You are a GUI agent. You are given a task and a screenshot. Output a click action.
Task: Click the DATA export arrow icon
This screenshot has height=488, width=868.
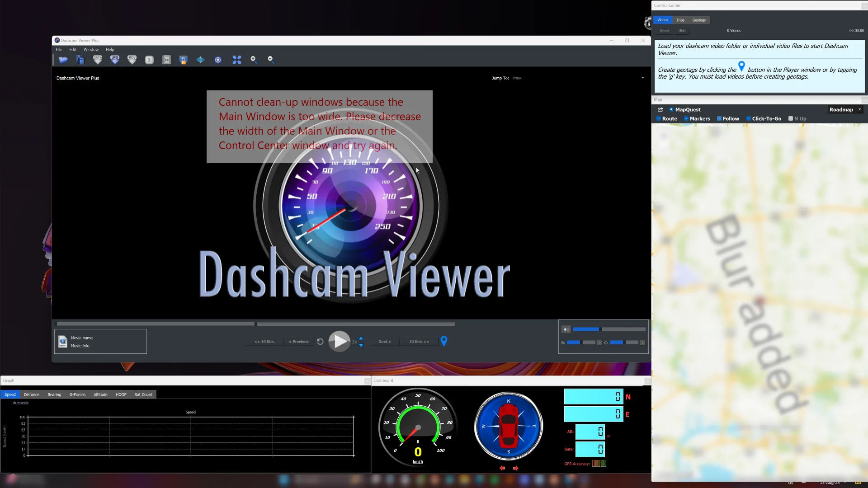(98, 60)
